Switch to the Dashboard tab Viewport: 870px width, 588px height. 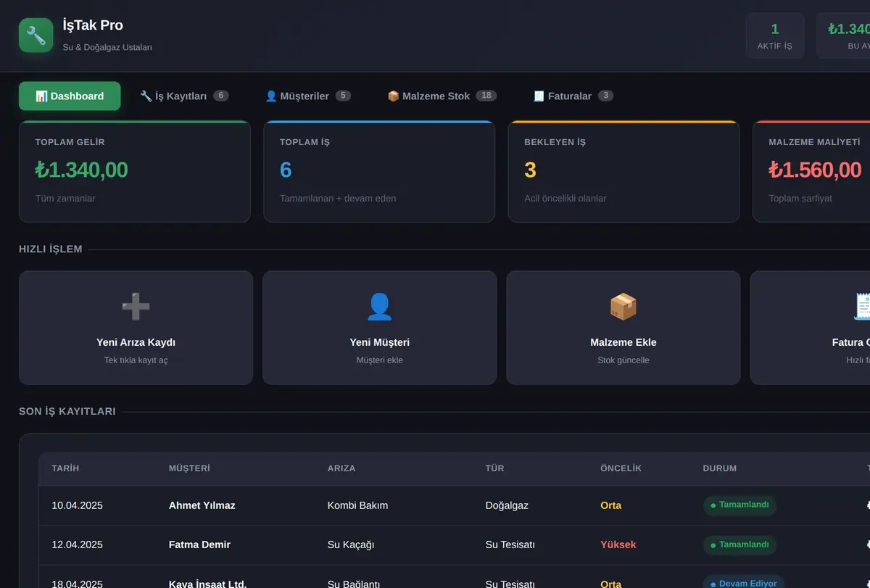click(70, 96)
